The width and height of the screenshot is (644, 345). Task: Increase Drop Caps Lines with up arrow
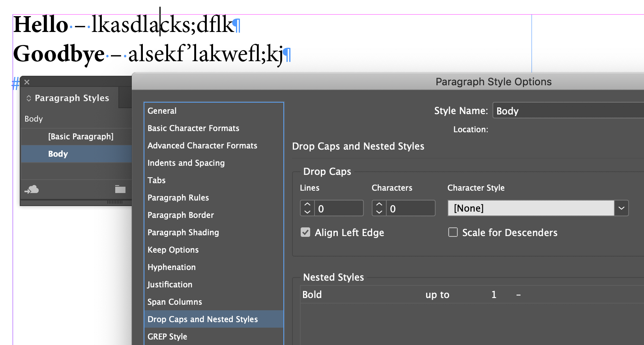click(307, 204)
